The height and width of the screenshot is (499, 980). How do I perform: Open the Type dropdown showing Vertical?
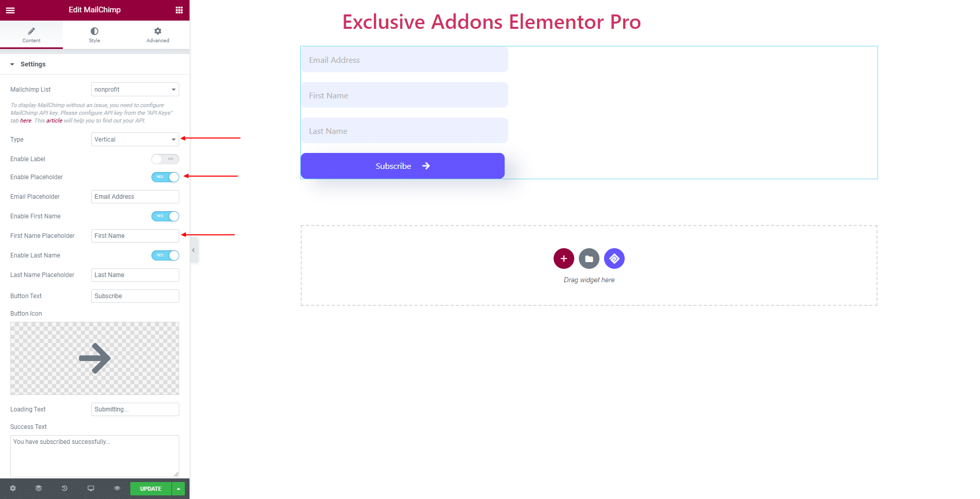pyautogui.click(x=135, y=140)
